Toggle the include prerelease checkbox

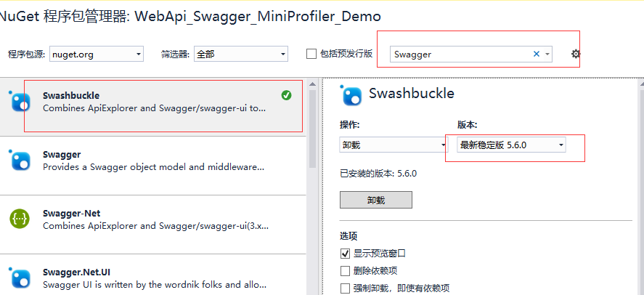pos(311,54)
